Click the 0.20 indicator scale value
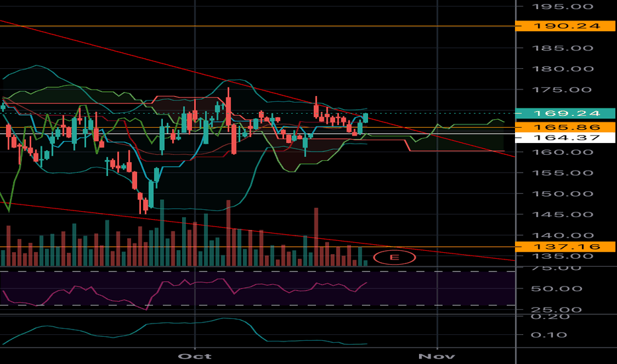Screen dimensions: 617x364 (x=550, y=317)
